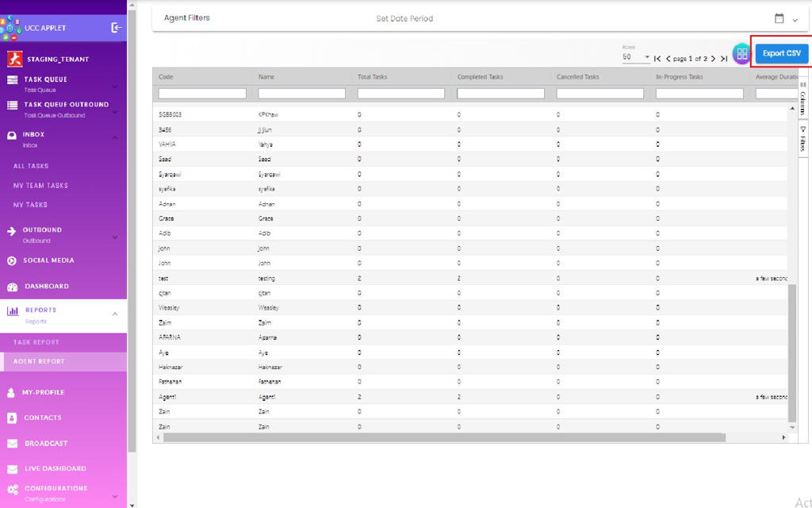The width and height of the screenshot is (812, 508).
Task: Open the calendar date picker icon
Action: (x=779, y=18)
